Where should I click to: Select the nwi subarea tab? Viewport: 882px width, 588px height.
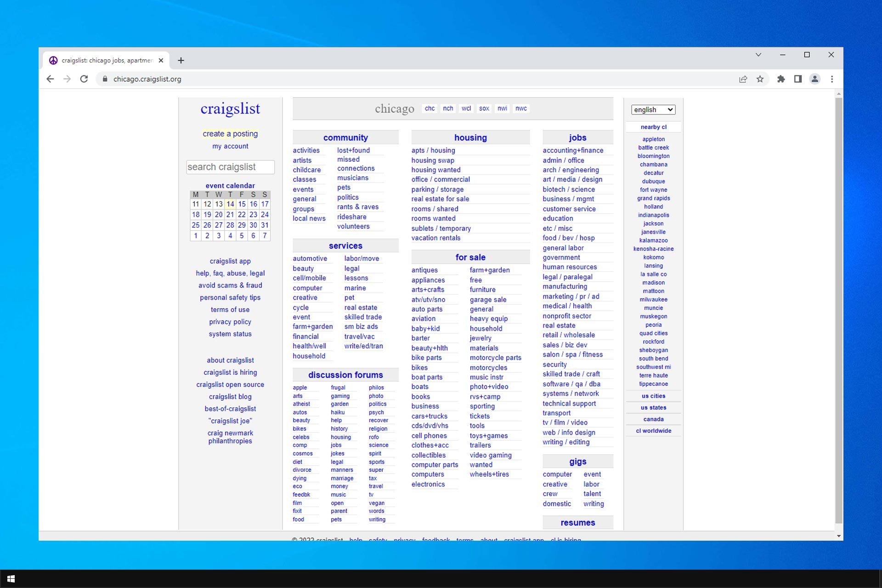[503, 108]
